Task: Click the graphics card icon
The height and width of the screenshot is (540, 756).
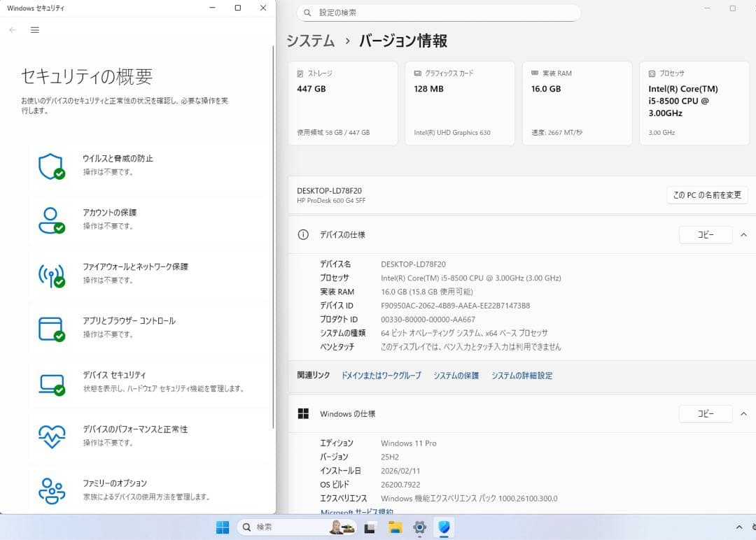Action: point(417,73)
